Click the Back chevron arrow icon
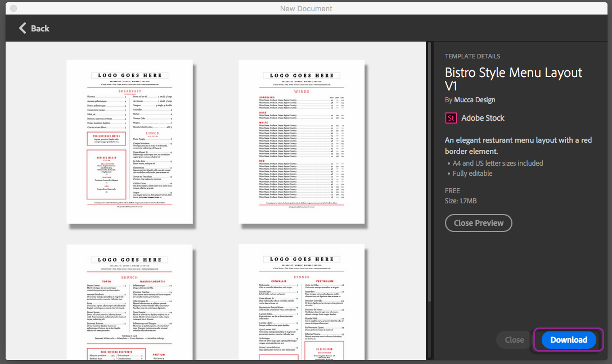This screenshot has height=364, width=612. [x=22, y=28]
